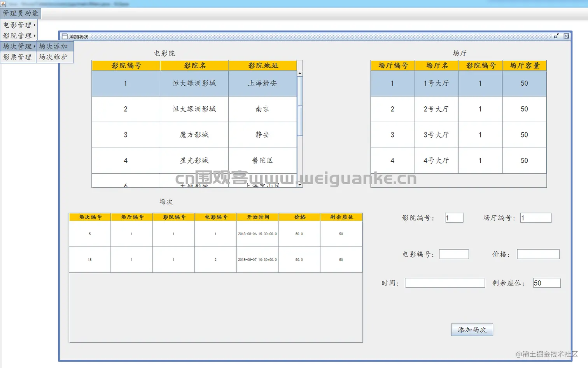Select the 3号大厅 hall row
This screenshot has height=368, width=588.
click(x=458, y=135)
